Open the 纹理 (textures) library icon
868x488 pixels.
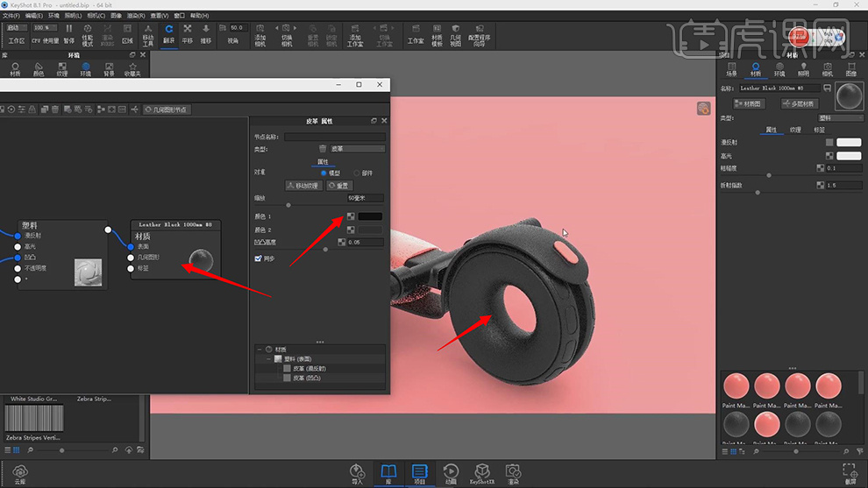tap(62, 69)
